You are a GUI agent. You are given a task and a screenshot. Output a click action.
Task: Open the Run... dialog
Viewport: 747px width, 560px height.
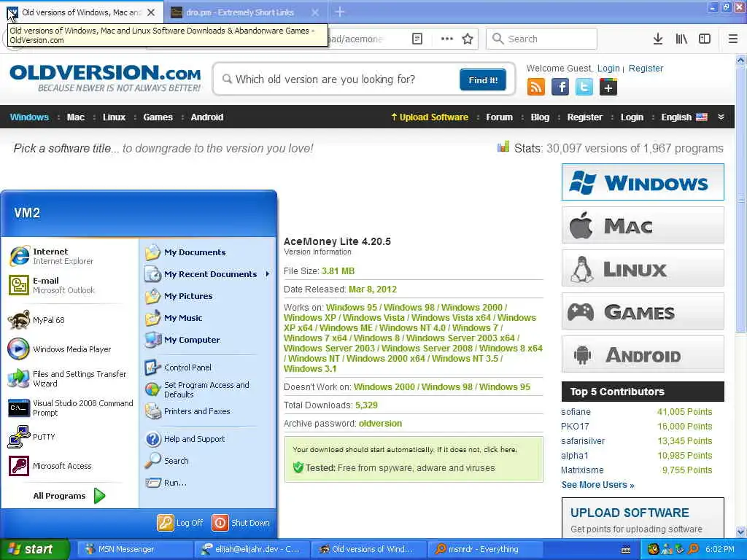point(166,483)
